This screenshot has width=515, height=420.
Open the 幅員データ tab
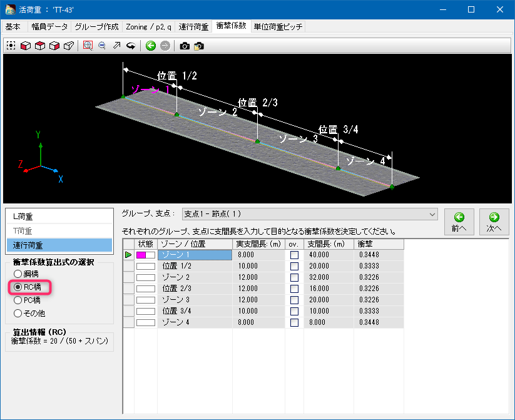click(x=48, y=27)
